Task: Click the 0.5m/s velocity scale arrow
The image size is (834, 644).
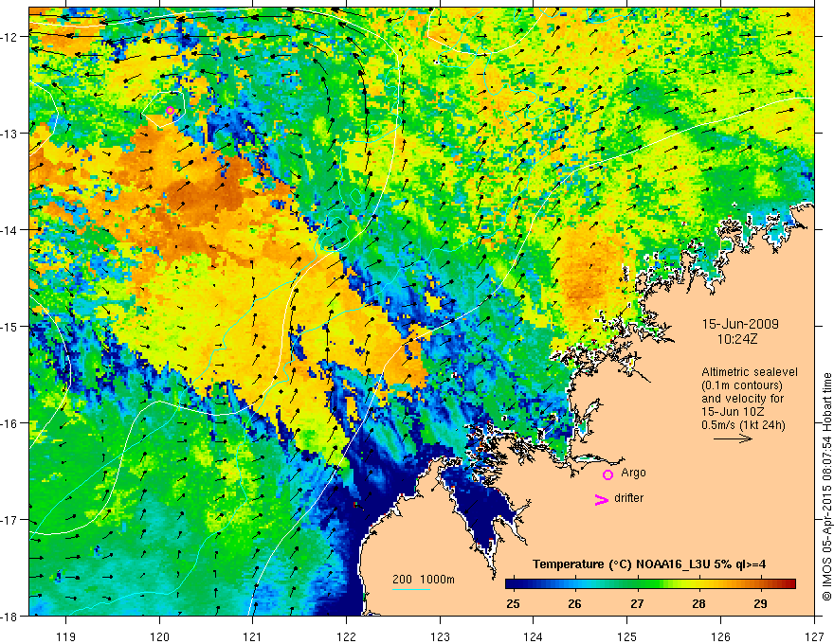Action: (733, 438)
